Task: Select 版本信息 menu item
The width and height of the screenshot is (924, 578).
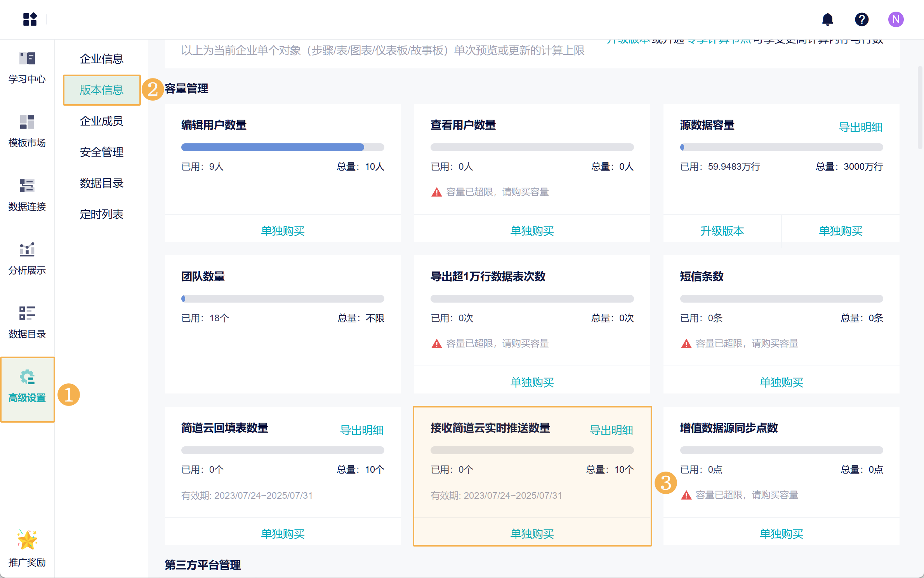Action: pyautogui.click(x=101, y=90)
